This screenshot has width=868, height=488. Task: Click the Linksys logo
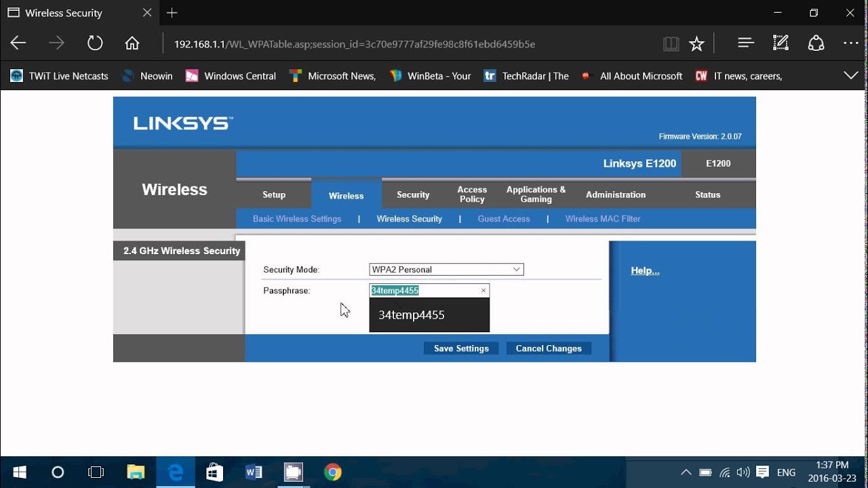(183, 123)
